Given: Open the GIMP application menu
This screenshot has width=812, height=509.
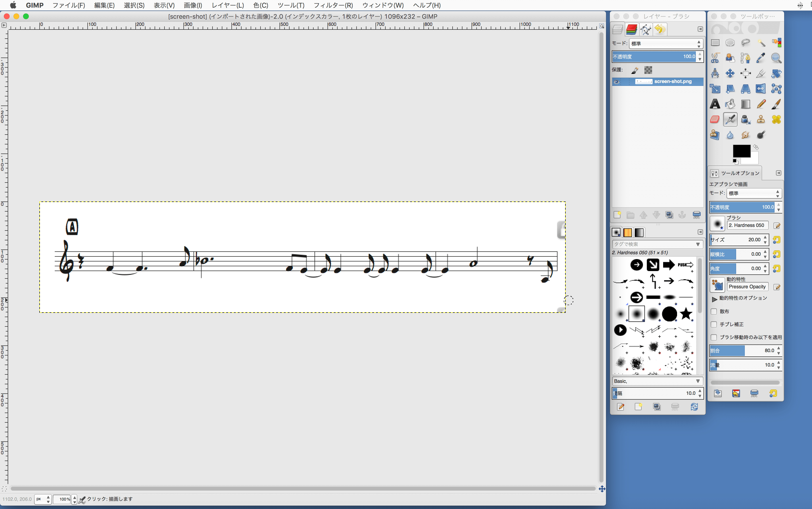Looking at the screenshot, I should [x=35, y=5].
